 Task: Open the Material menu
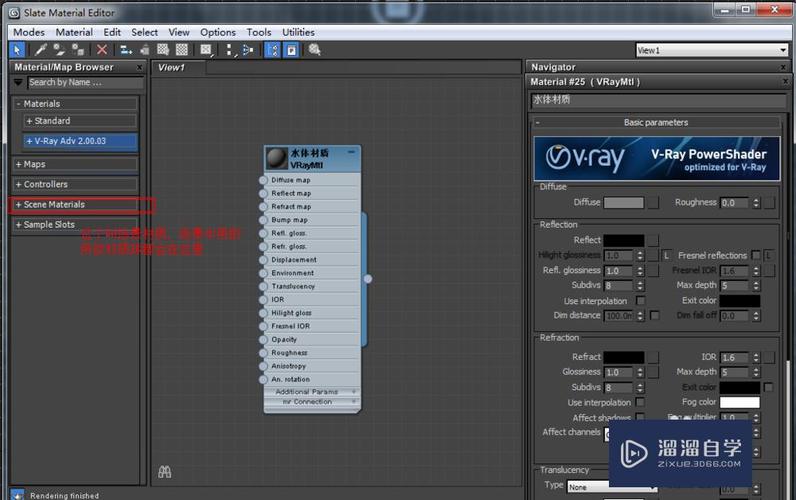(x=74, y=32)
